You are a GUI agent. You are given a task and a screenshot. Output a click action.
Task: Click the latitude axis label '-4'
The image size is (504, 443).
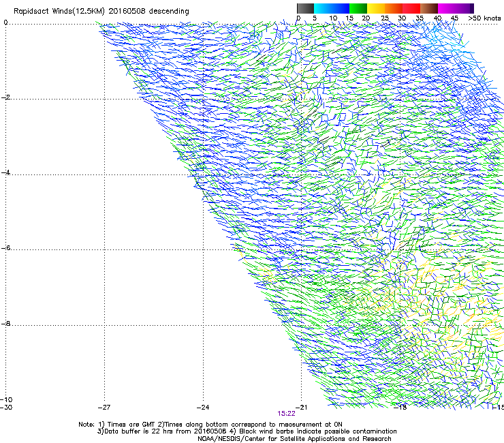[5, 172]
